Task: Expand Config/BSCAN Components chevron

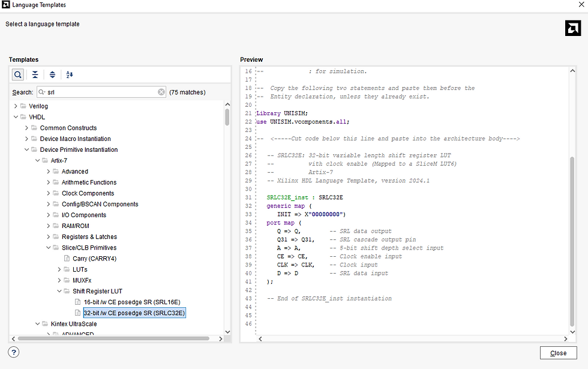Action: coord(48,203)
